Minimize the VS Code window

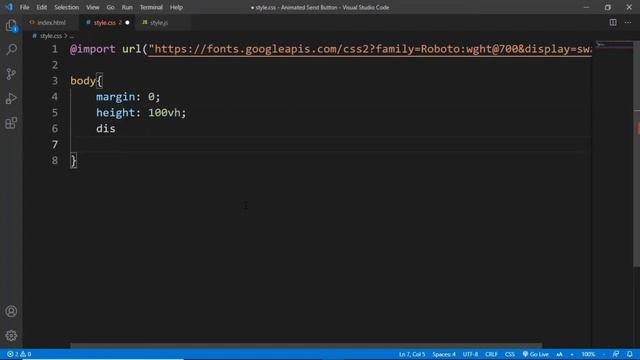pos(587,7)
